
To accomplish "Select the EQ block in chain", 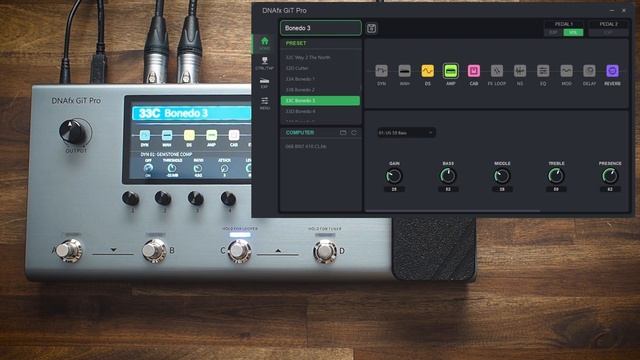I will (543, 71).
